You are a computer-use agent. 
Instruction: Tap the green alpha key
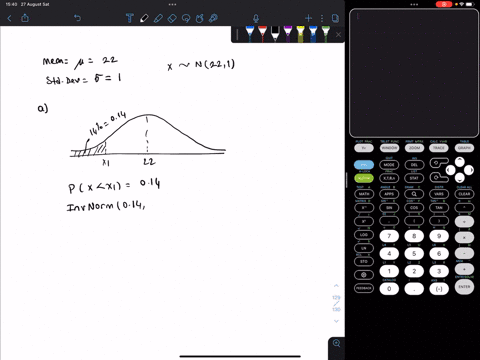click(x=364, y=178)
